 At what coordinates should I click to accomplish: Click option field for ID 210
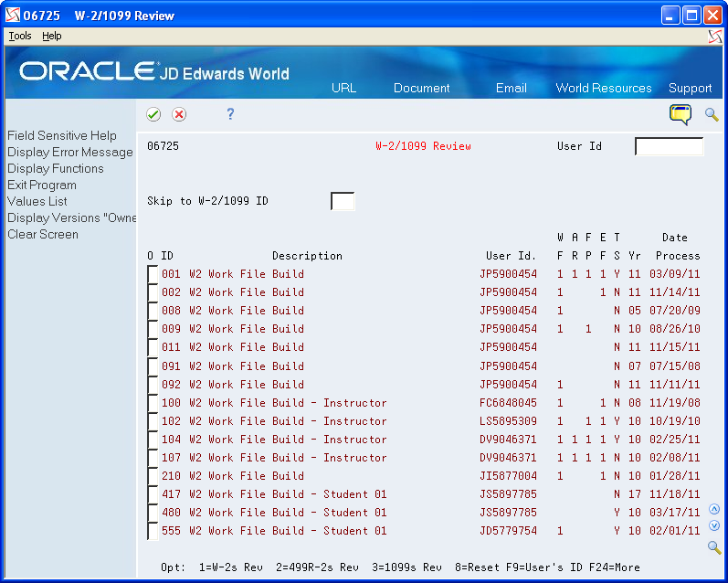(153, 476)
